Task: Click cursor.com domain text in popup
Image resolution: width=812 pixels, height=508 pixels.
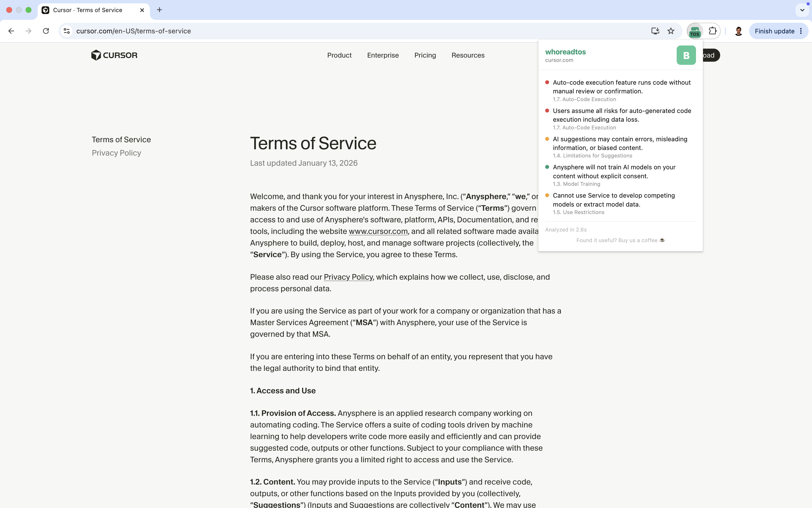Action: coord(559,60)
